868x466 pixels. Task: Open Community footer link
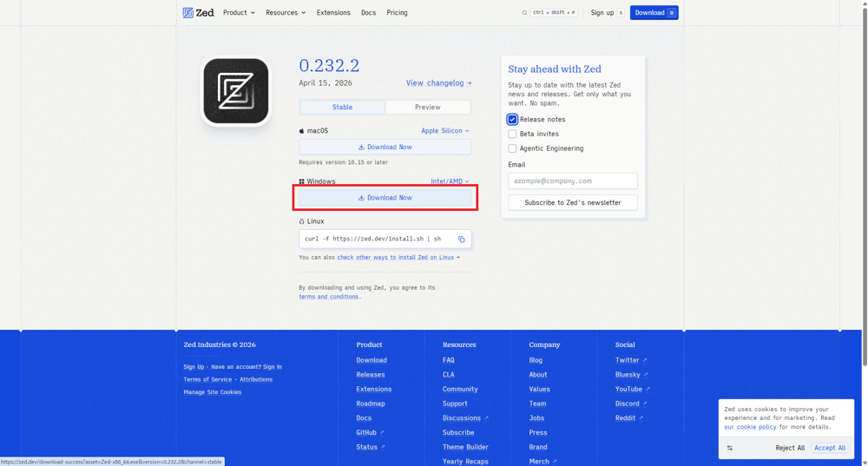(x=460, y=389)
